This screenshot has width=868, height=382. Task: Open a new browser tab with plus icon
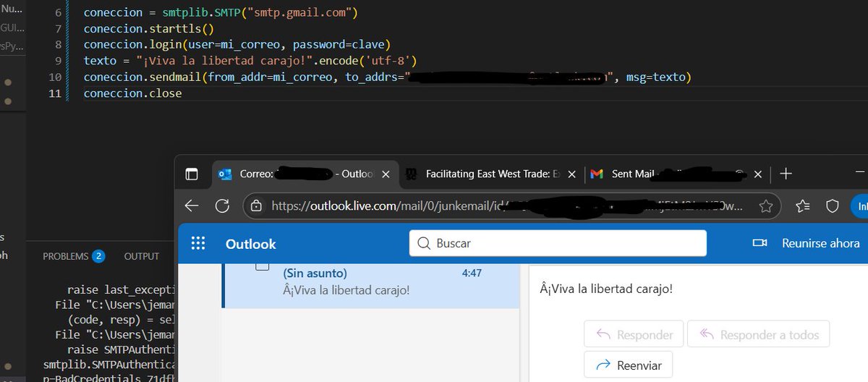point(786,174)
